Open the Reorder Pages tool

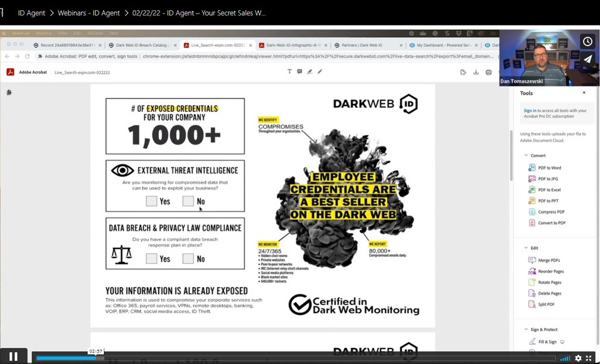tap(551, 271)
